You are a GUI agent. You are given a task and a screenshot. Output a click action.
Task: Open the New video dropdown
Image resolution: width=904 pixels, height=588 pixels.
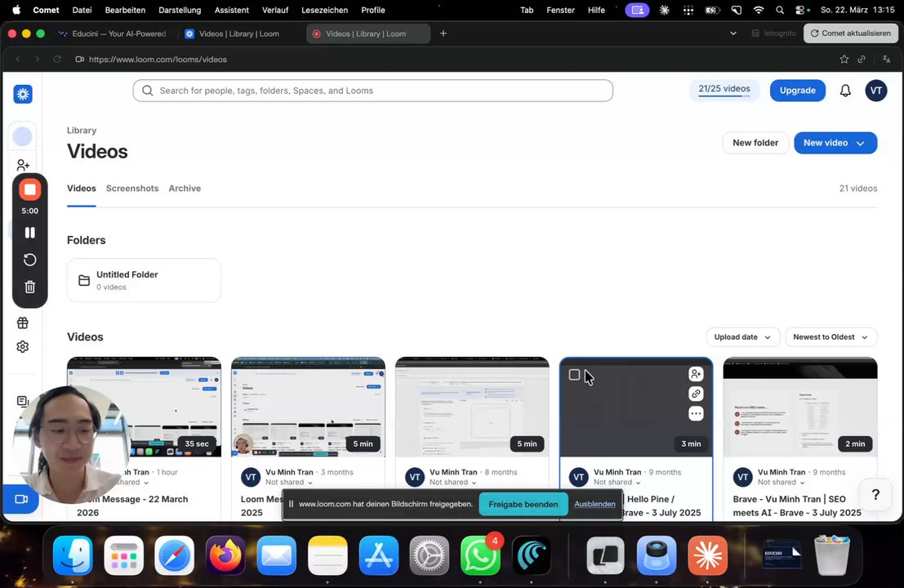[835, 143]
